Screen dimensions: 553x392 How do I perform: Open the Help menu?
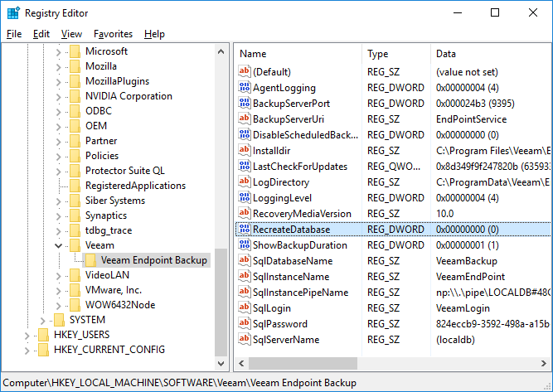pyautogui.click(x=154, y=34)
